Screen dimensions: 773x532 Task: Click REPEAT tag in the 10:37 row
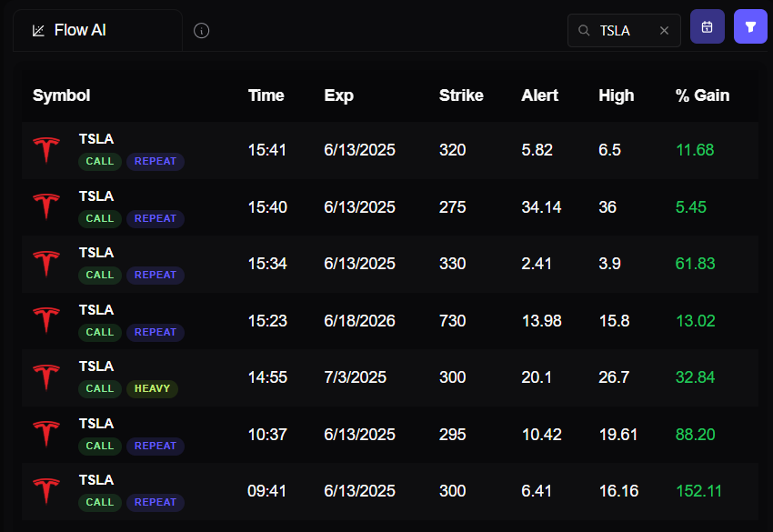[x=156, y=446]
